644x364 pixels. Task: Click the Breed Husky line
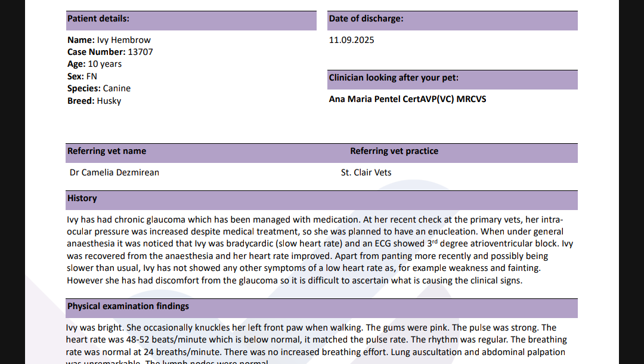94,101
